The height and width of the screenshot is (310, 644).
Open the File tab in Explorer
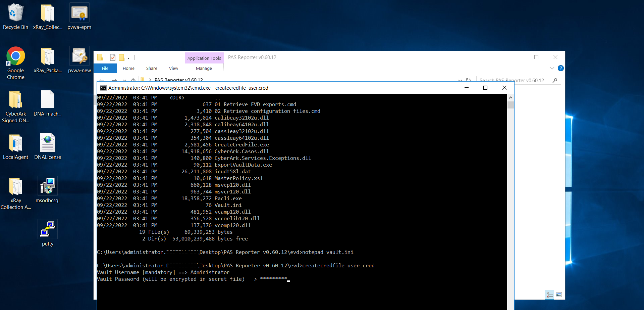pyautogui.click(x=105, y=68)
